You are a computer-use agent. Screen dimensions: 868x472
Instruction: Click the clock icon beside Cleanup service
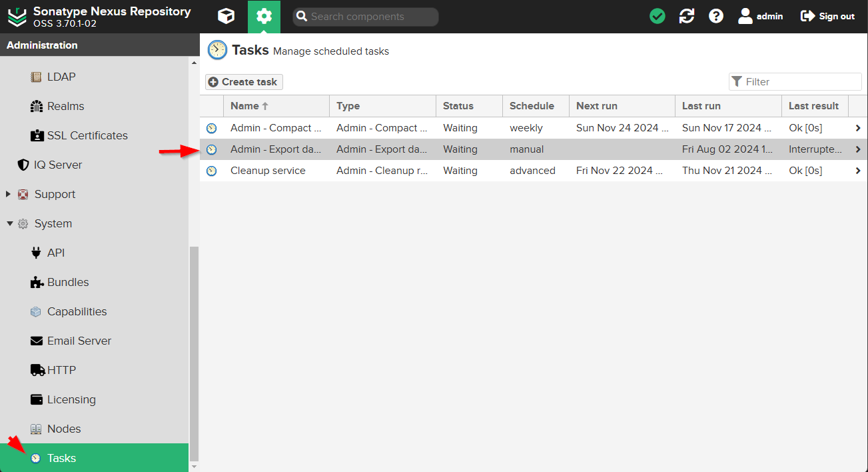[x=212, y=171]
